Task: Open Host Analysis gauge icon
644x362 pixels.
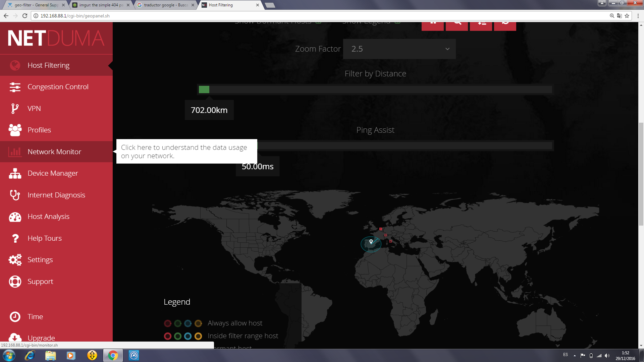Action: pos(15,217)
